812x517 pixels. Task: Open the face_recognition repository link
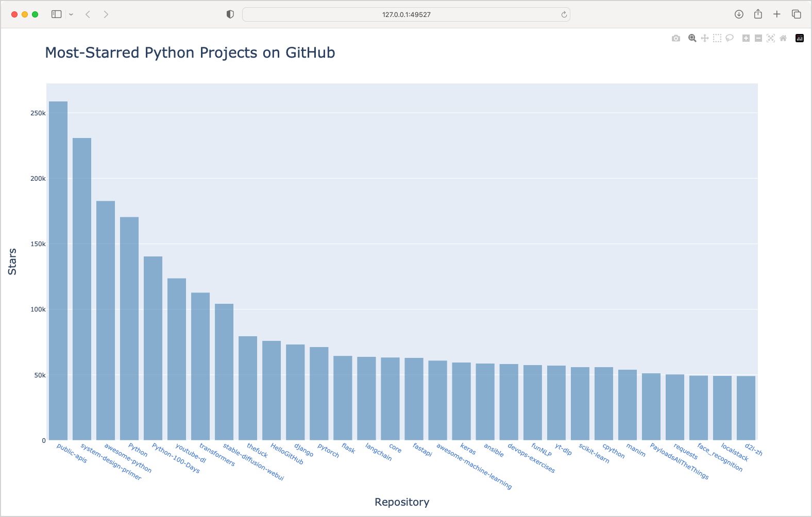tap(720, 457)
